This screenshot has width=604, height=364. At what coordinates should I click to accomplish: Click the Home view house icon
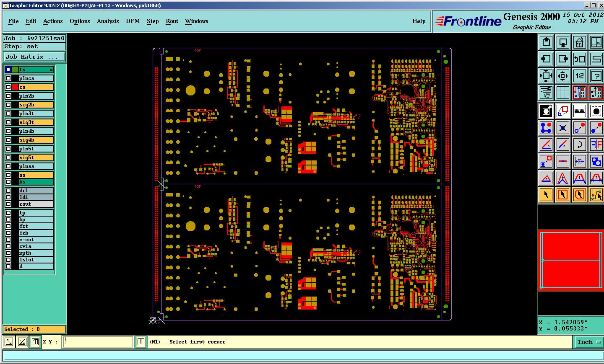[x=580, y=42]
